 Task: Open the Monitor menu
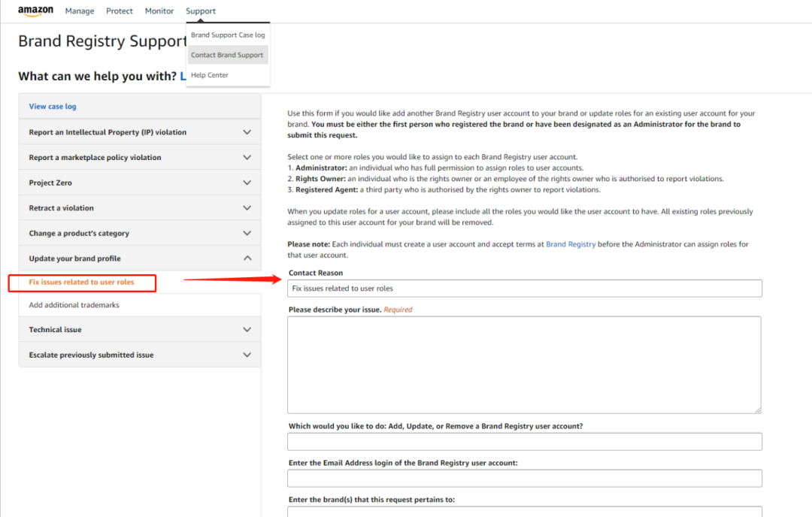(159, 11)
